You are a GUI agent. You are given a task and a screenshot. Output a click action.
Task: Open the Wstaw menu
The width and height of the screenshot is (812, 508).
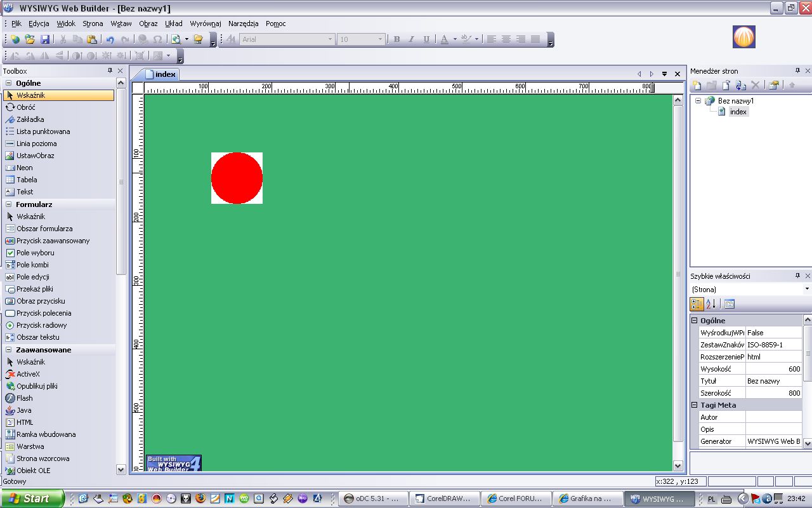click(x=121, y=23)
